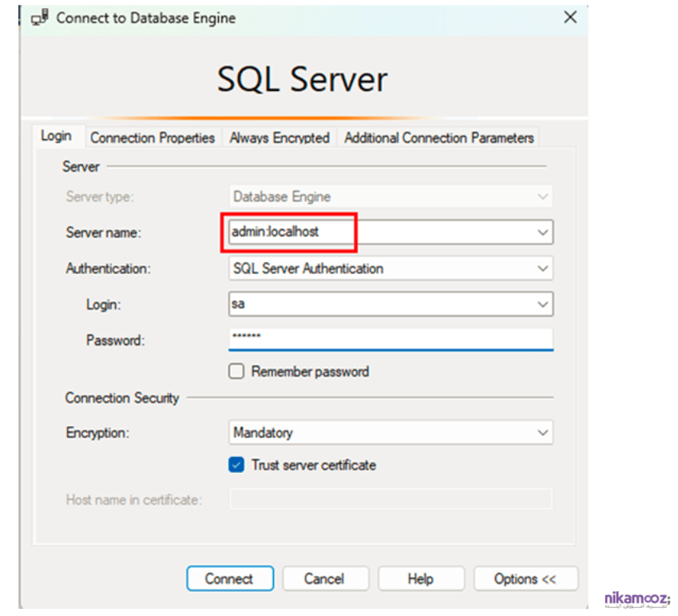Expand the Login dropdown arrow
678x616 pixels.
(x=542, y=304)
